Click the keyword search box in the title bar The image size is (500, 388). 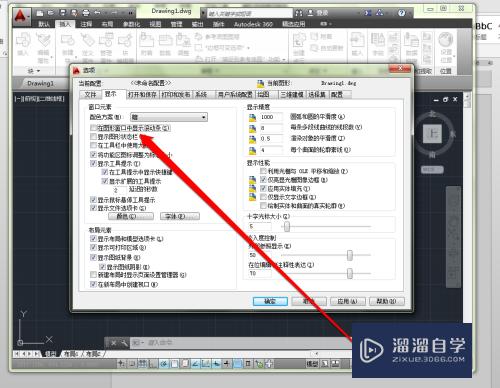pyautogui.click(x=249, y=13)
